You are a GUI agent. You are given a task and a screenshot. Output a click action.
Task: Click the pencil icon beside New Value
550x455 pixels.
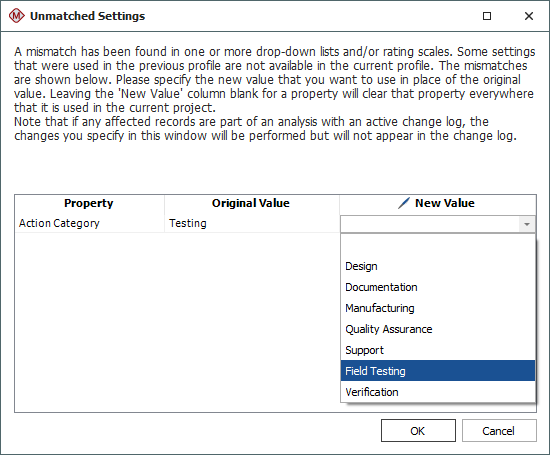[404, 203]
